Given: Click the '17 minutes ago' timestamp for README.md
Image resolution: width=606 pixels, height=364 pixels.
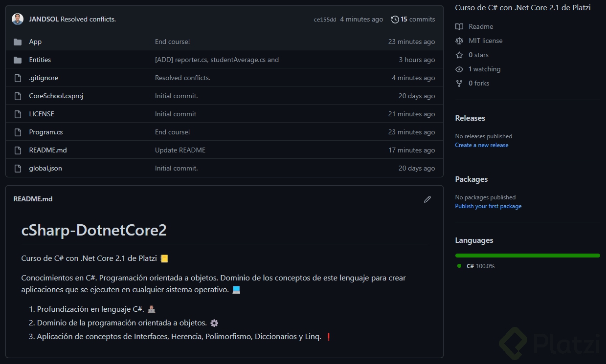Looking at the screenshot, I should (412, 150).
